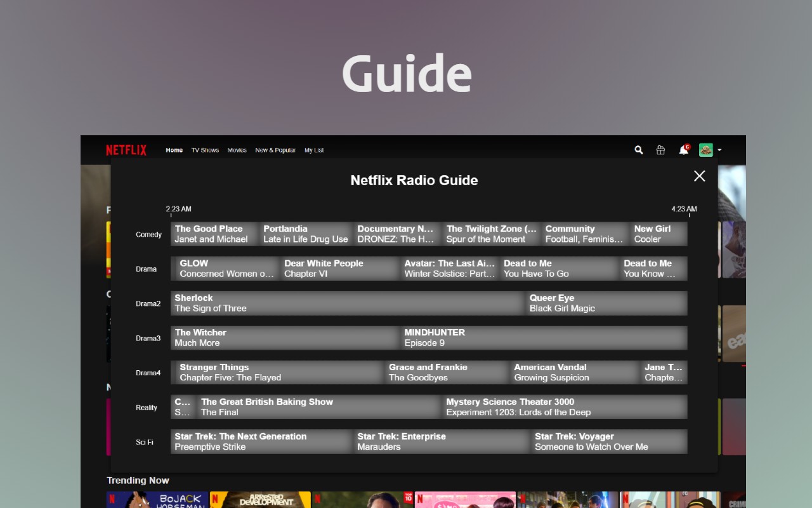The height and width of the screenshot is (508, 812).
Task: Click the 4:23 AM time marker
Action: [x=684, y=209]
